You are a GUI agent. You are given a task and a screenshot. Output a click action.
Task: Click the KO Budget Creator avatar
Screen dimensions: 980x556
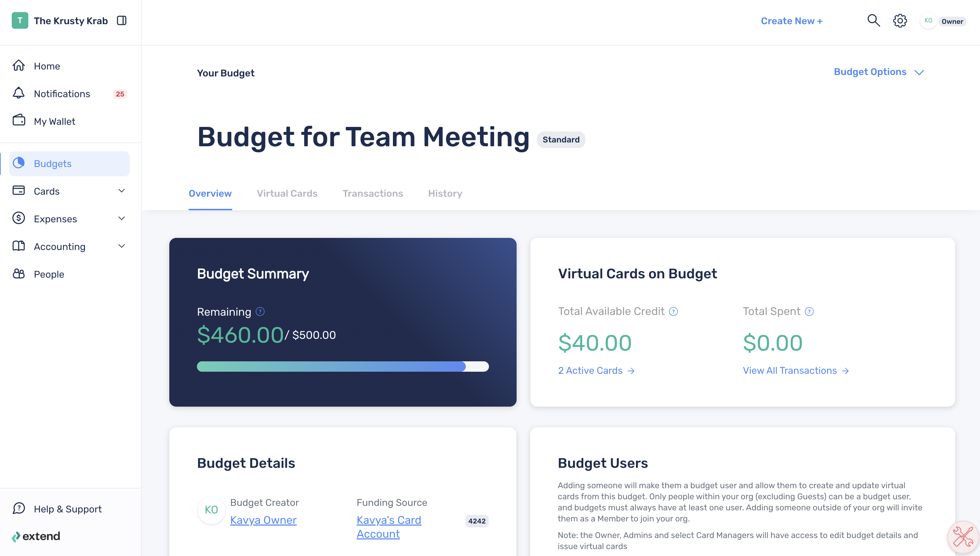click(x=211, y=510)
